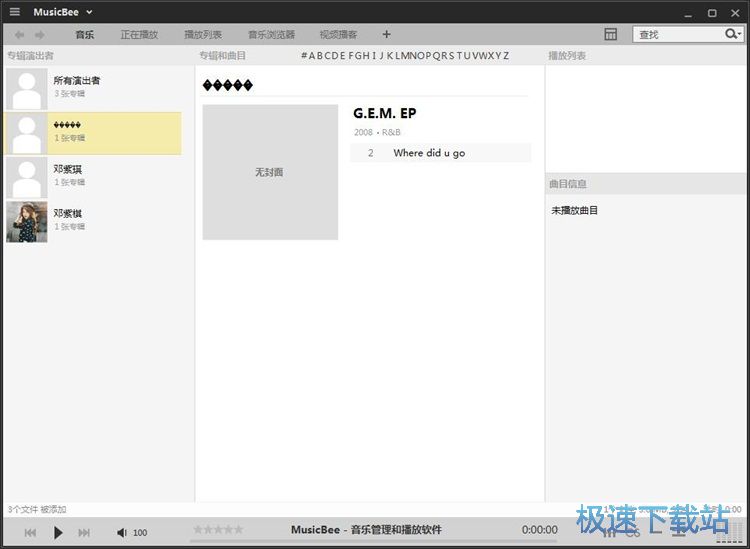Open the 音乐浏览器 tab

coord(271,34)
